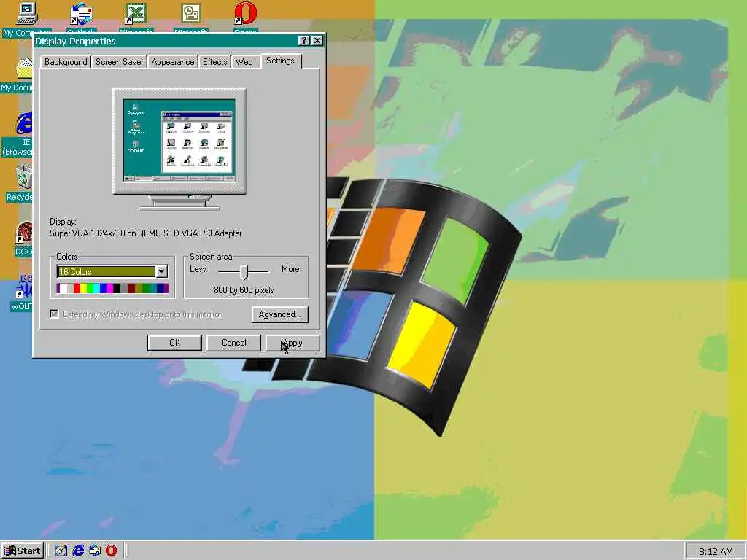The width and height of the screenshot is (747, 560).
Task: Click Outlook Express quick launch icon
Action: [x=95, y=551]
